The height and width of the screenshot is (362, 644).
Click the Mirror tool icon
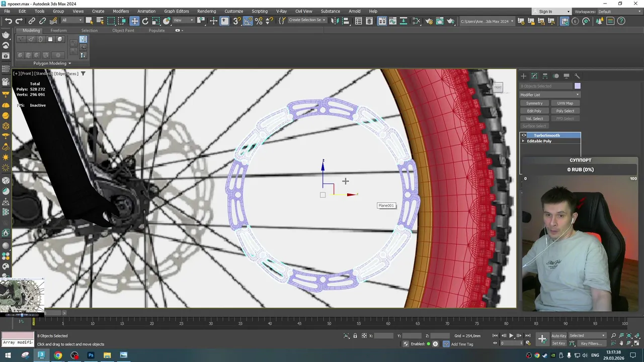(x=335, y=21)
